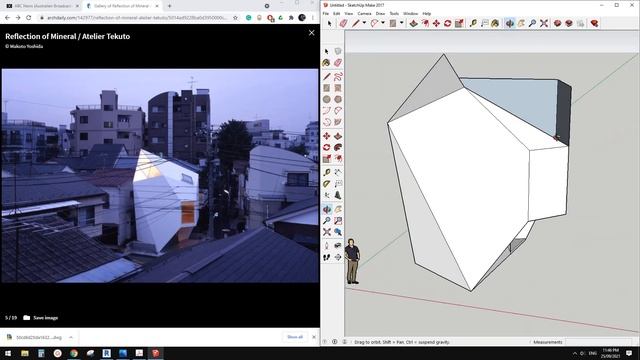Open Extension Warehouse from the top toolbar
This screenshot has height=360, width=640.
(569, 23)
